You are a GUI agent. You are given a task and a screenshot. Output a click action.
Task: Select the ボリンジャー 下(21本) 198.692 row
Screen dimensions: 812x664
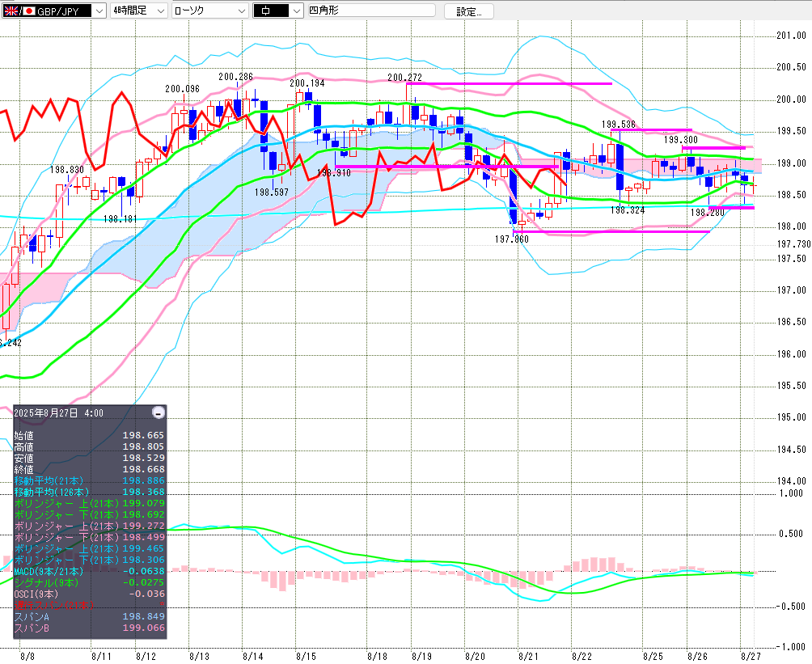pyautogui.click(x=89, y=514)
